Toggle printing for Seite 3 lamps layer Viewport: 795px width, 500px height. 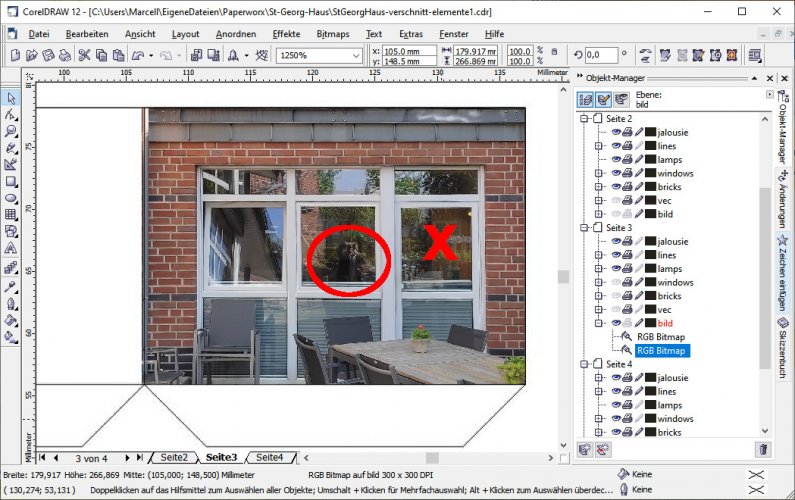[x=627, y=269]
